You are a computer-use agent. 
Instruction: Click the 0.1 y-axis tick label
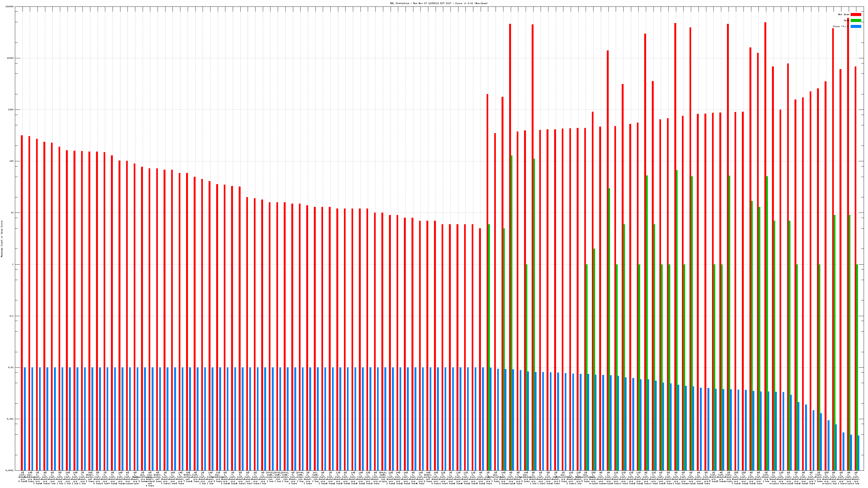point(12,316)
